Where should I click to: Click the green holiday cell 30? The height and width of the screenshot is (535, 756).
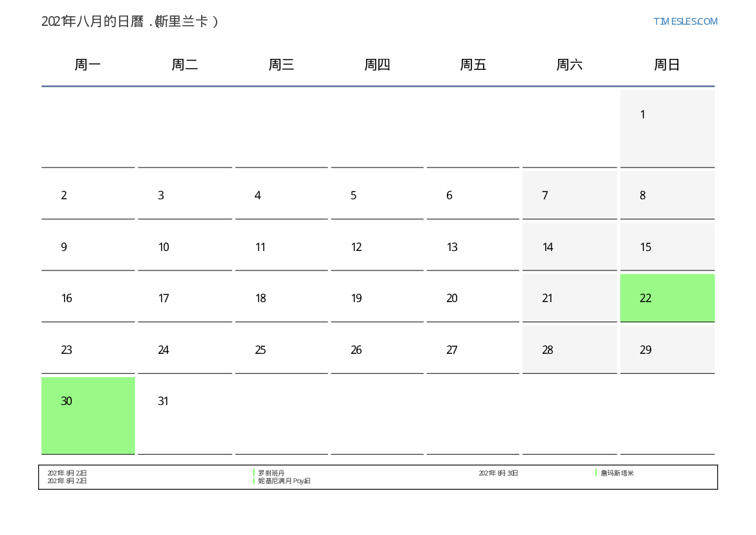(x=88, y=415)
